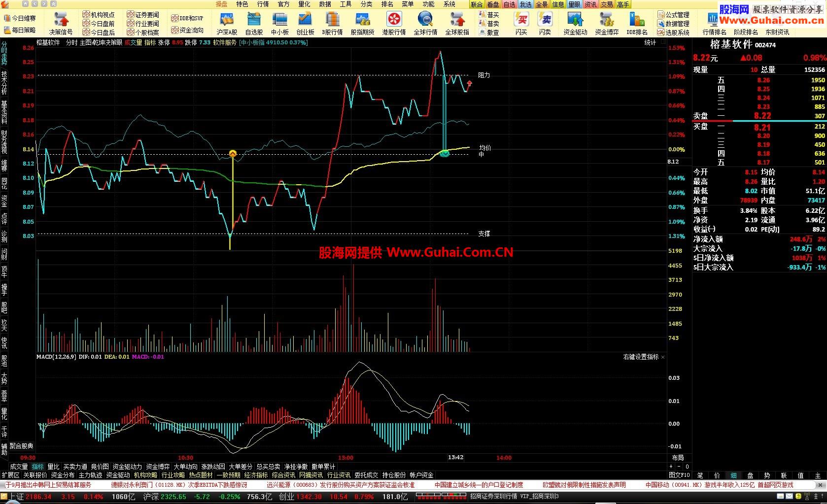
Task: Click 图文F10 button
Action: pyautogui.click(x=679, y=475)
